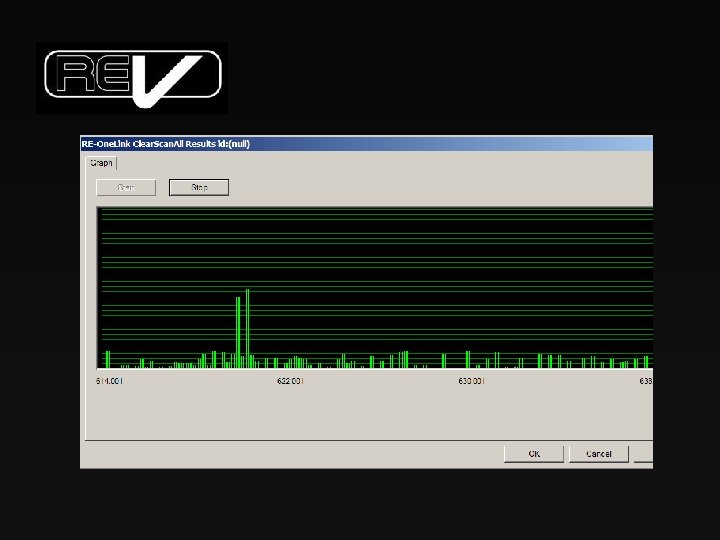720x540 pixels.
Task: Cancel the ClearScan results dialog
Action: tap(599, 454)
